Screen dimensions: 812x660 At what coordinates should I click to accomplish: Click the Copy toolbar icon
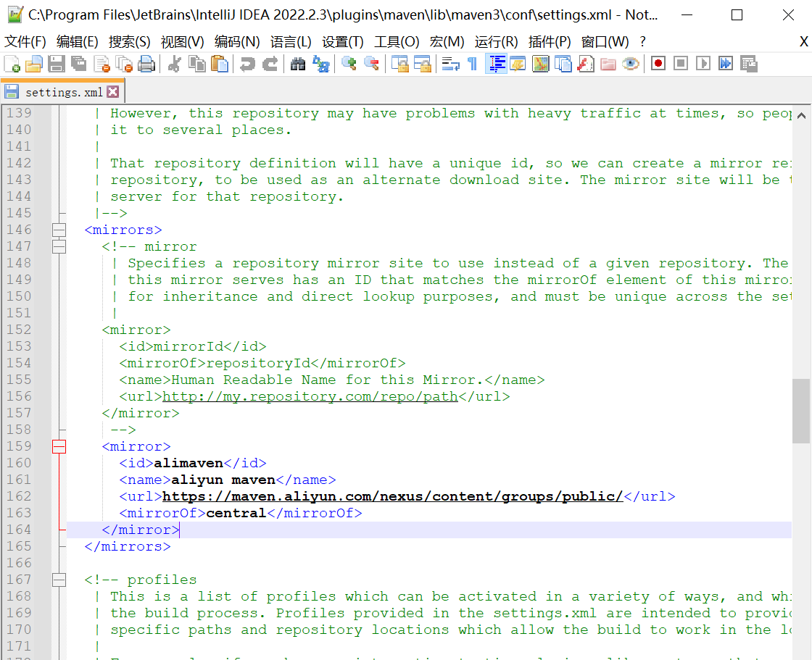click(196, 64)
